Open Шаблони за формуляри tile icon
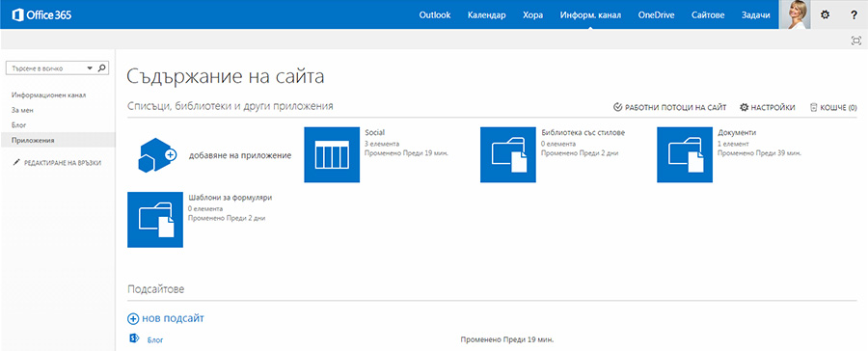This screenshot has height=351, width=868. [155, 219]
